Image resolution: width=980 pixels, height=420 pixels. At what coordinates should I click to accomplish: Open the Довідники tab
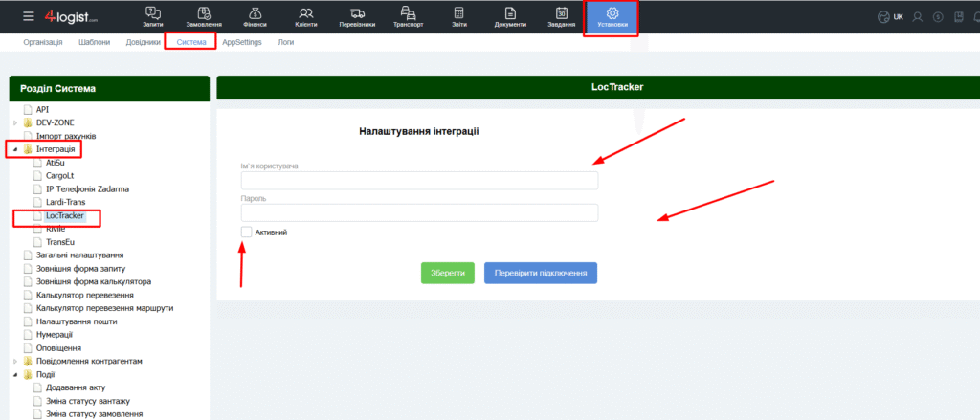click(x=143, y=43)
